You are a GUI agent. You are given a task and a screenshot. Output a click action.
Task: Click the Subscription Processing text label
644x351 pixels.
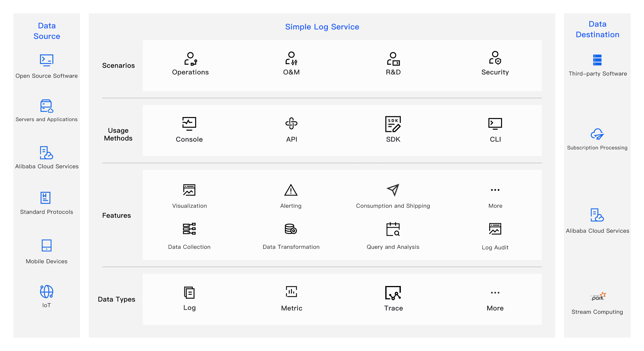tap(597, 148)
